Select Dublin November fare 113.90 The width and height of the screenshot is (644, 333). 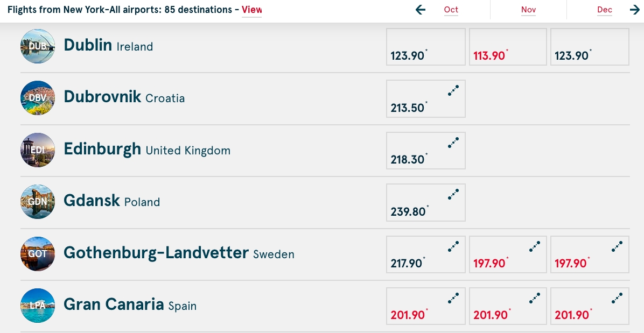coord(508,47)
